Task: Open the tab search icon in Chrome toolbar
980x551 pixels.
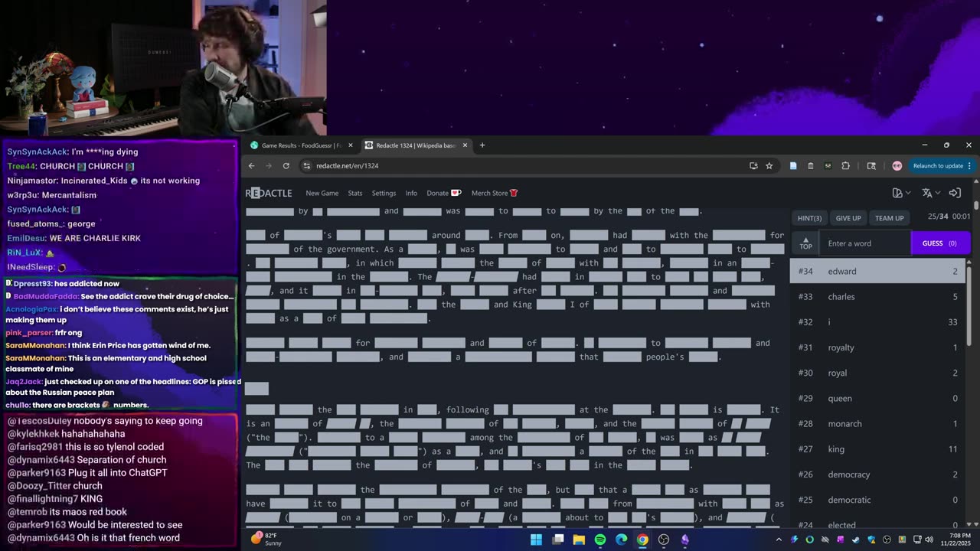Action: pos(871,165)
